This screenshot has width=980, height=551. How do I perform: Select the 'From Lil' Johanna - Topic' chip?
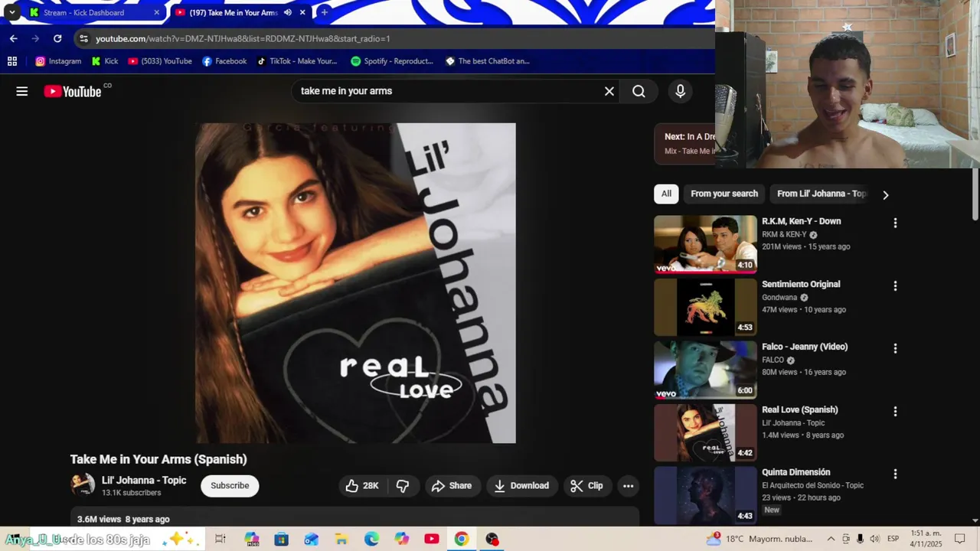pos(821,194)
